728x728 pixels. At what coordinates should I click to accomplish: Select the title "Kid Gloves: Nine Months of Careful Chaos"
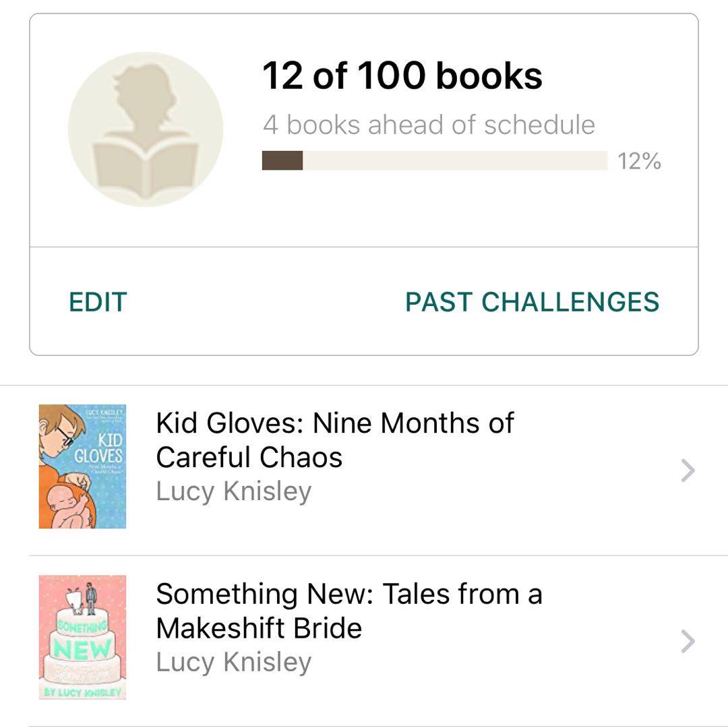334,440
